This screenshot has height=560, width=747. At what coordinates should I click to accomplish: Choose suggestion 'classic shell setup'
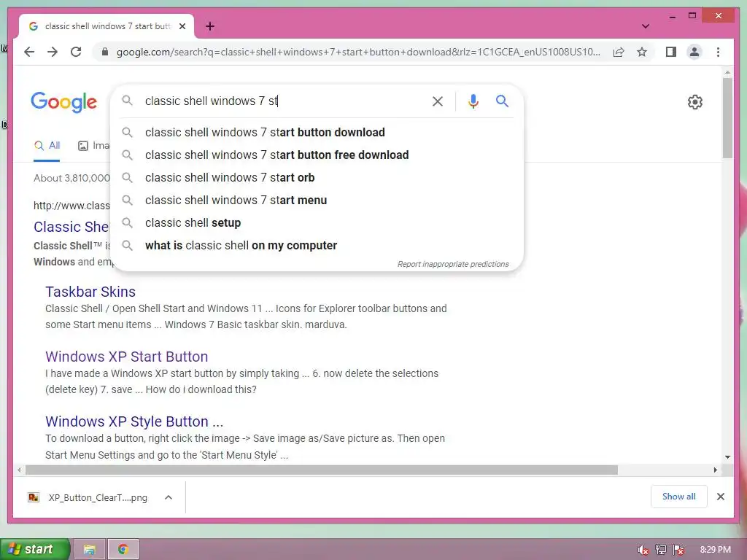(317, 223)
